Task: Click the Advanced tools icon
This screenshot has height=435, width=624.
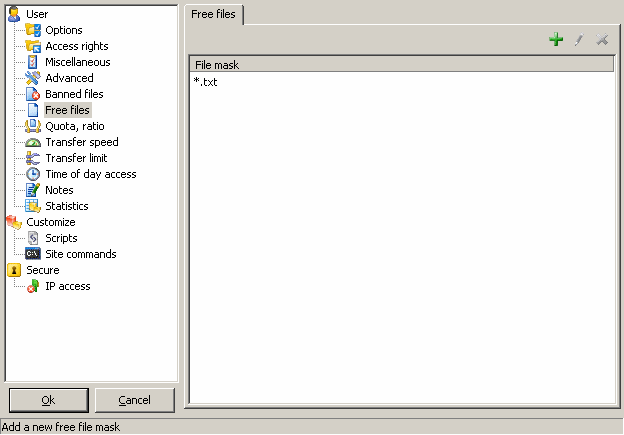Action: [33, 78]
